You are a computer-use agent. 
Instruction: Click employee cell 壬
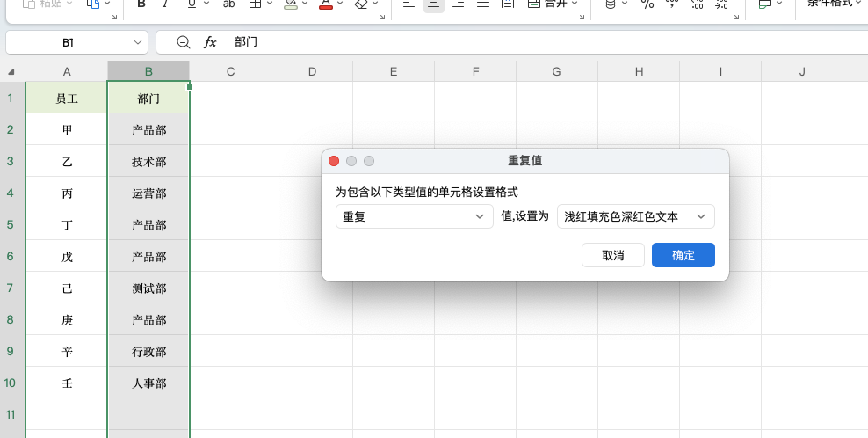[x=67, y=383]
